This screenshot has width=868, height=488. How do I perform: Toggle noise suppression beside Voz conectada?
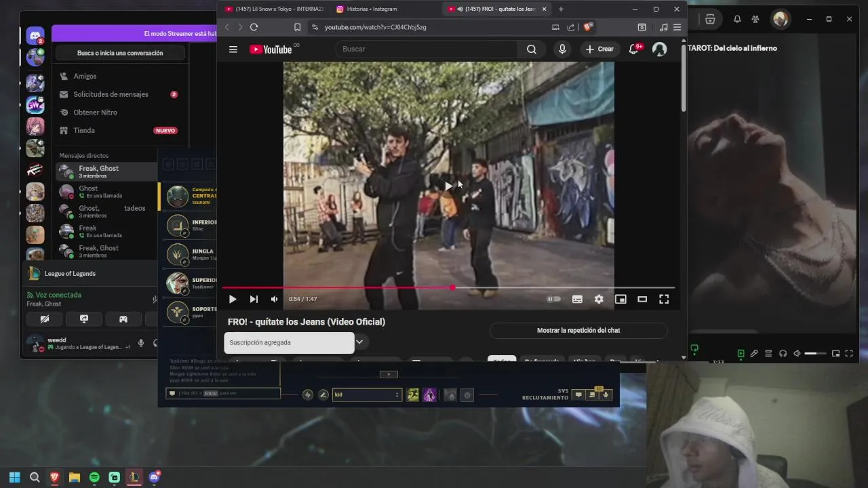[x=155, y=299]
